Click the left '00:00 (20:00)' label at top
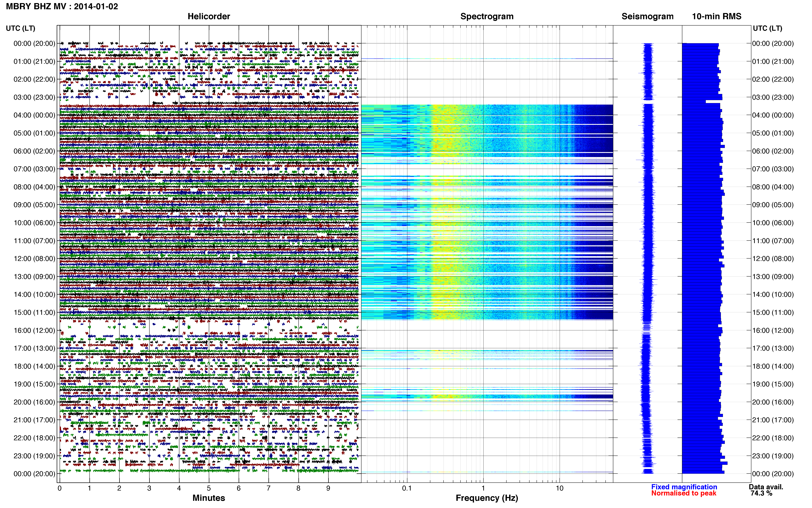 (x=34, y=43)
